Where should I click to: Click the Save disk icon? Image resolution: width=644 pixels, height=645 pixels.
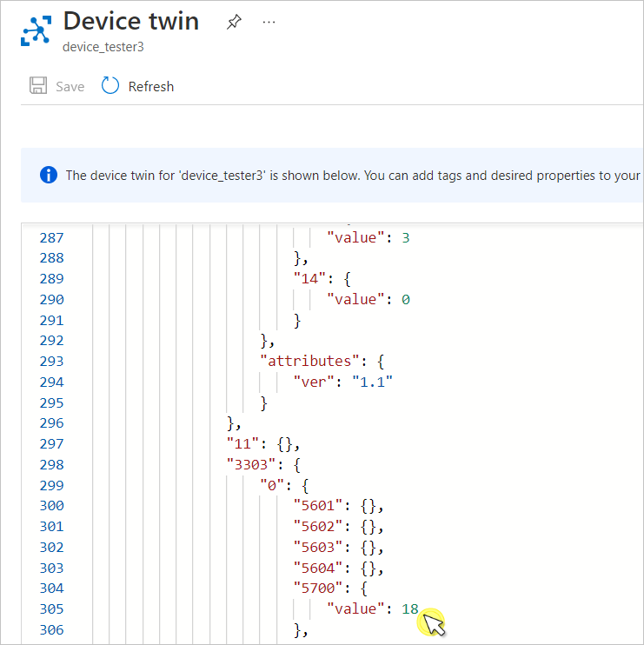[x=38, y=85]
